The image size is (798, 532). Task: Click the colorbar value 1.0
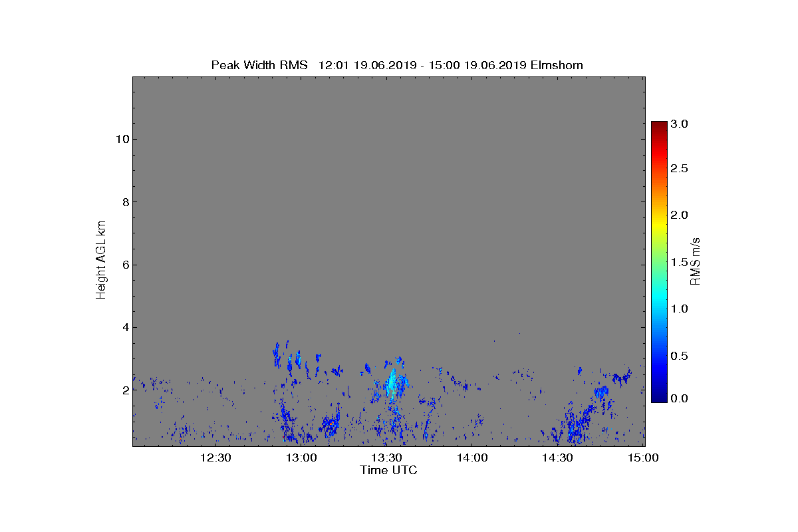tap(680, 309)
